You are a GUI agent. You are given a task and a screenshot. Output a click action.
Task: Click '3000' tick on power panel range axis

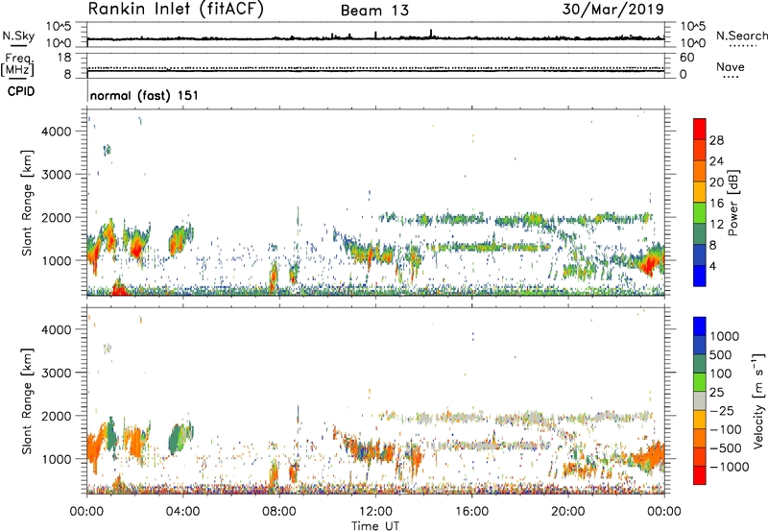(x=57, y=175)
